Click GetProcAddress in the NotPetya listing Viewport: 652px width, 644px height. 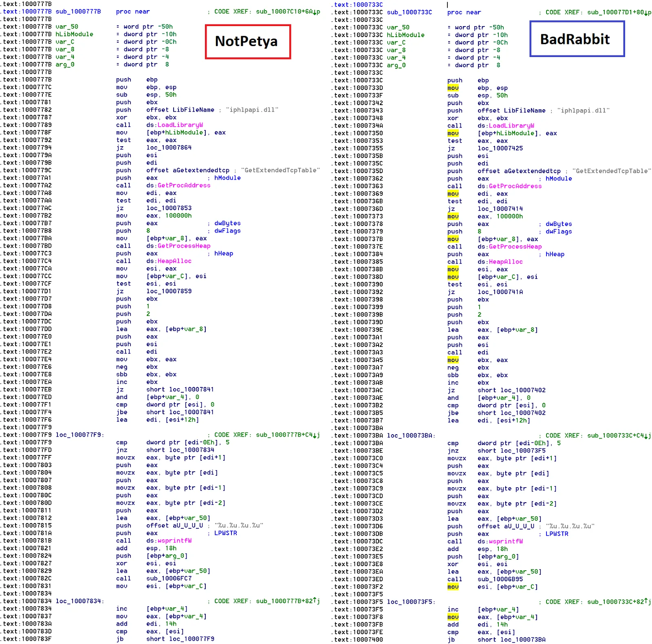(x=184, y=185)
